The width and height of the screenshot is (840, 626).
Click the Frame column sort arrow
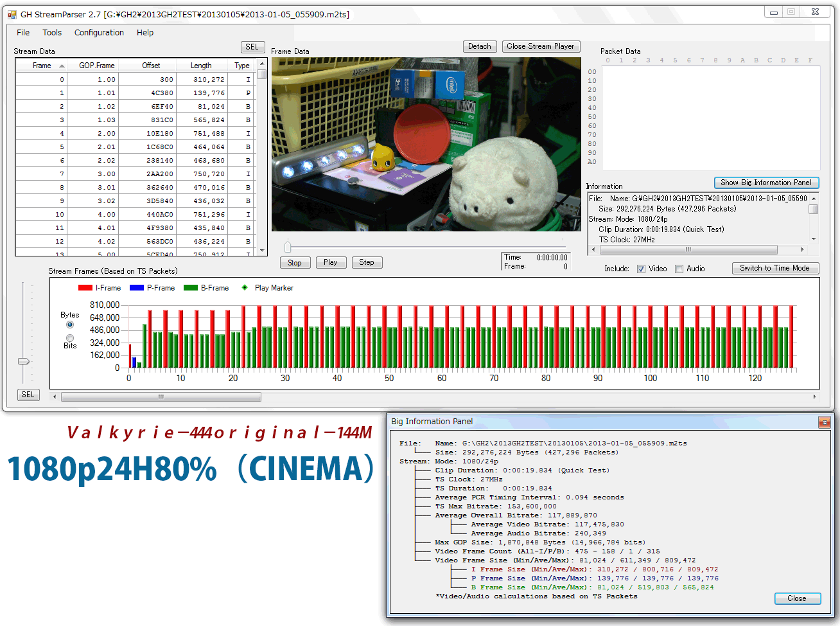(x=62, y=66)
